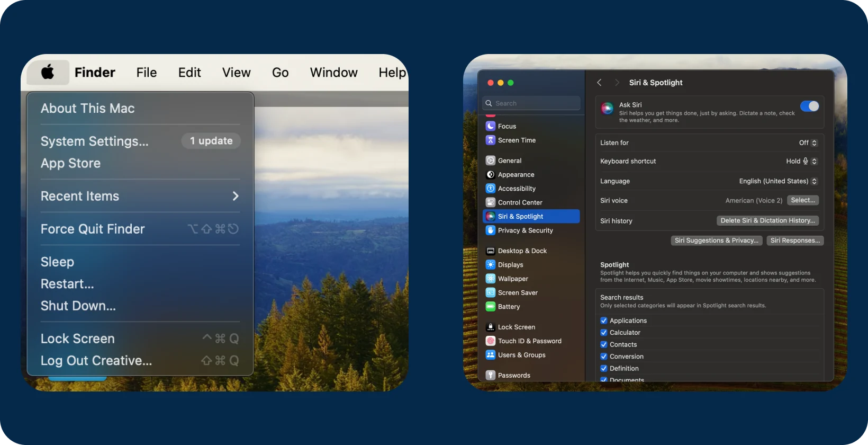Open the Go menu in menu bar
Viewport: 868px width, 445px height.
(281, 73)
